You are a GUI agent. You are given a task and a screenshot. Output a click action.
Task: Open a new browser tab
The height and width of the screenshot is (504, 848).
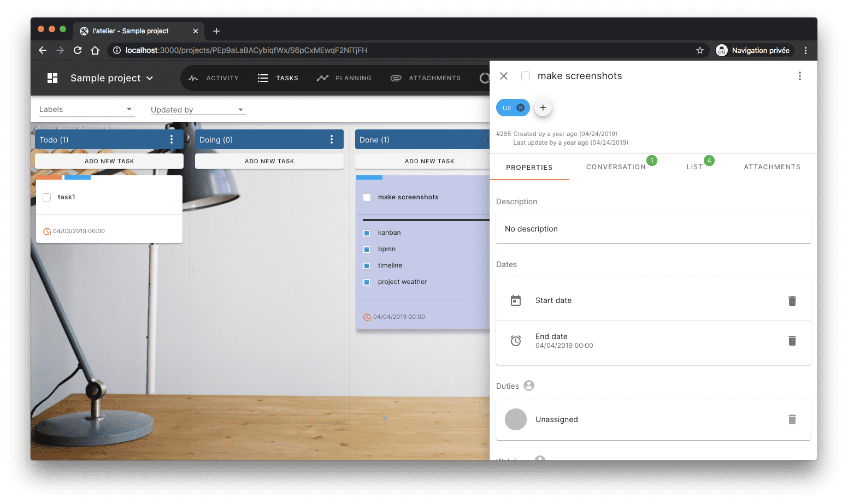click(216, 31)
